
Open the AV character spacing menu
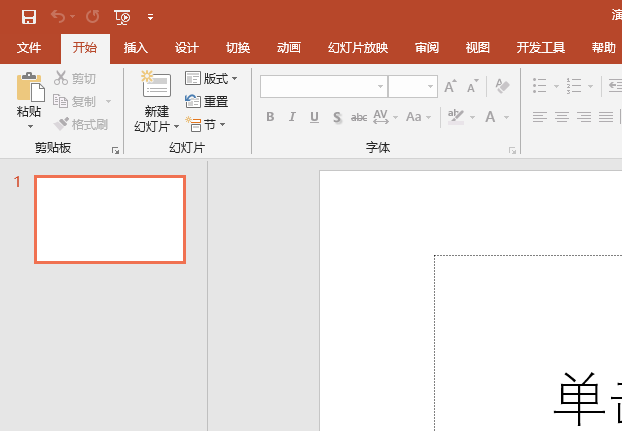[385, 117]
